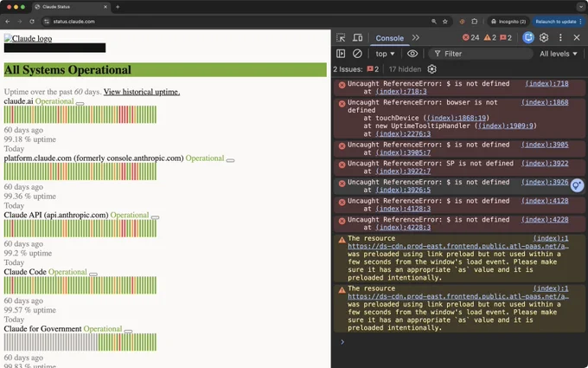Toggle the device toolbar icon

(x=357, y=37)
